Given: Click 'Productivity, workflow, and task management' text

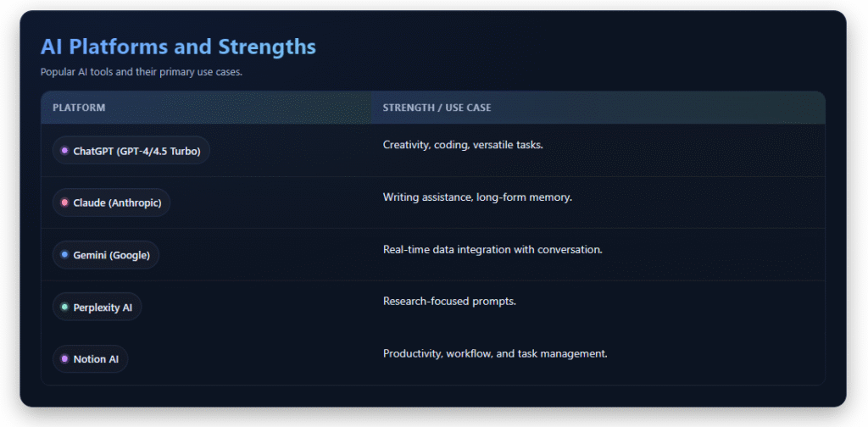Looking at the screenshot, I should pyautogui.click(x=495, y=353).
